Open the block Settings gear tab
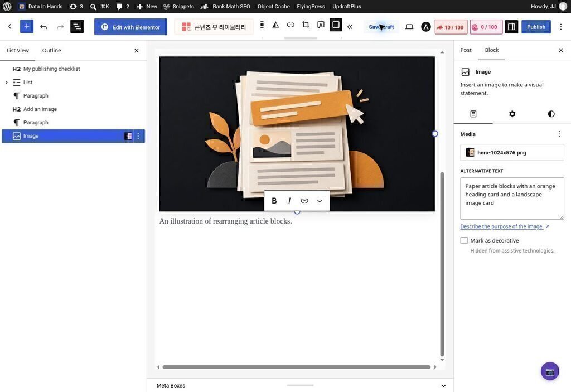Screen dimensions: 571x392 click(x=512, y=114)
